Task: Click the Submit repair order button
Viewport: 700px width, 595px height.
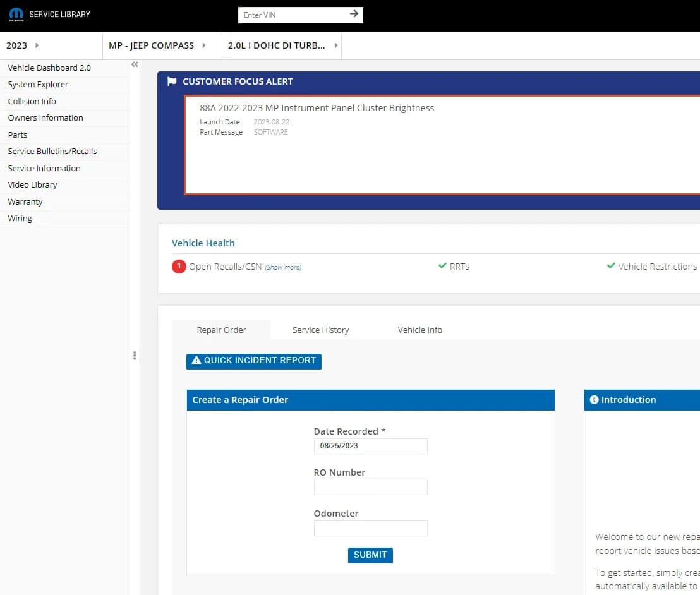Action: 370,555
